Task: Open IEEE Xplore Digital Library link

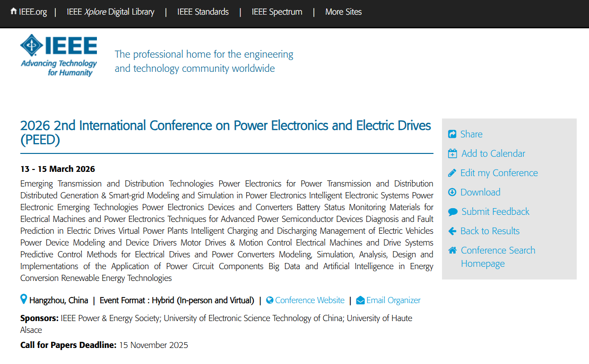Action: coord(111,12)
